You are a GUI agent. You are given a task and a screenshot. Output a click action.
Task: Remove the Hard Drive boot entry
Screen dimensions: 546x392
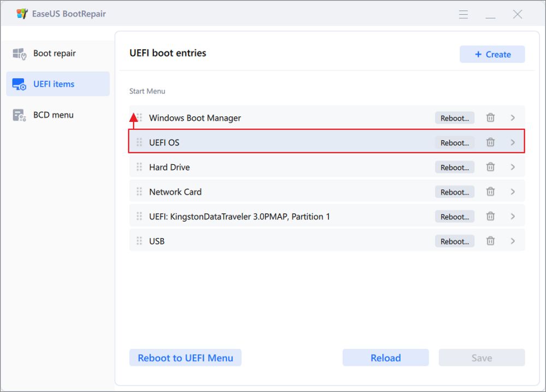(x=490, y=168)
